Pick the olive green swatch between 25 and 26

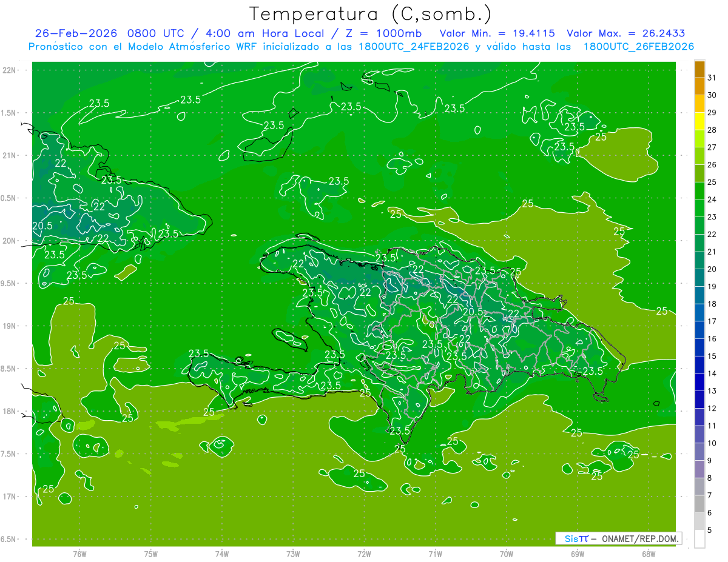(x=700, y=173)
